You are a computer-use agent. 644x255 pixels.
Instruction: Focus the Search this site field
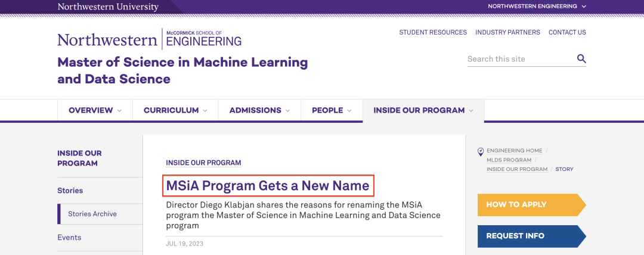521,59
